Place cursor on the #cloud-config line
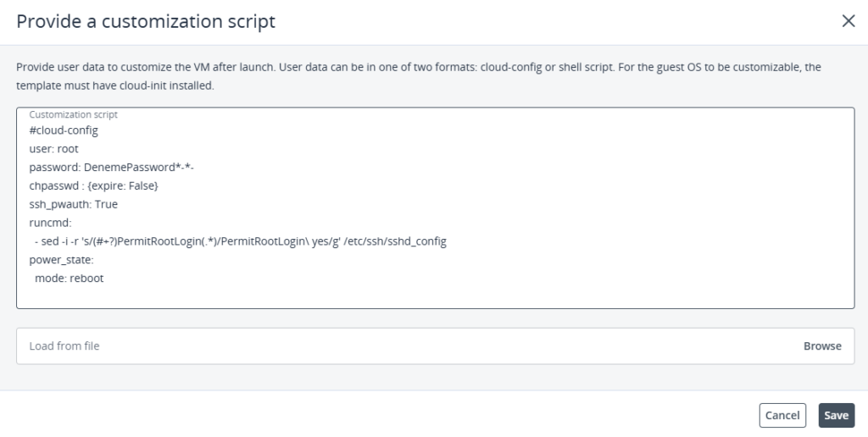This screenshot has width=868, height=437. click(64, 130)
